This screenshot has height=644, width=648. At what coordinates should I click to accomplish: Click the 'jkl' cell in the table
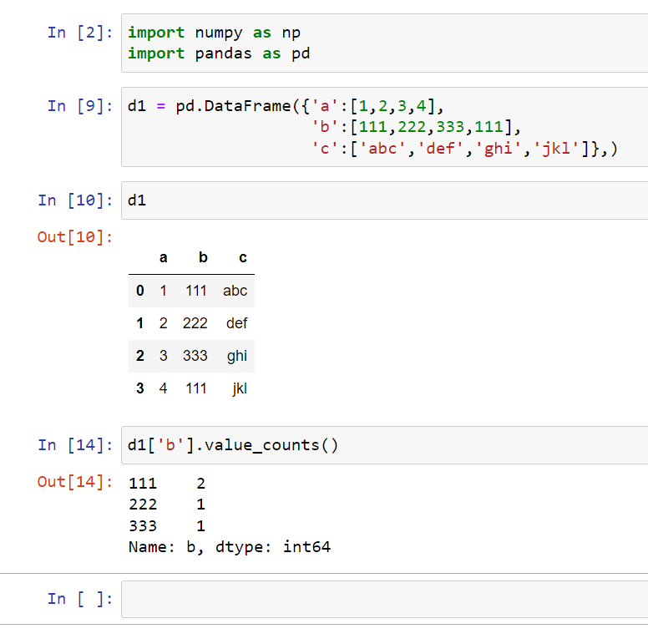(240, 388)
